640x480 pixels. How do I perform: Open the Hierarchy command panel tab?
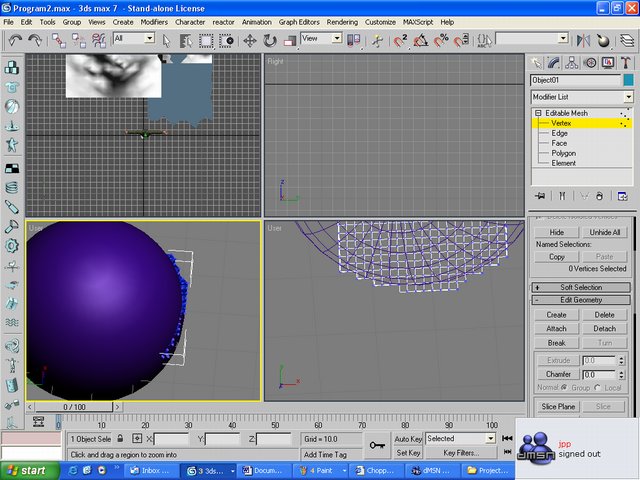(573, 62)
